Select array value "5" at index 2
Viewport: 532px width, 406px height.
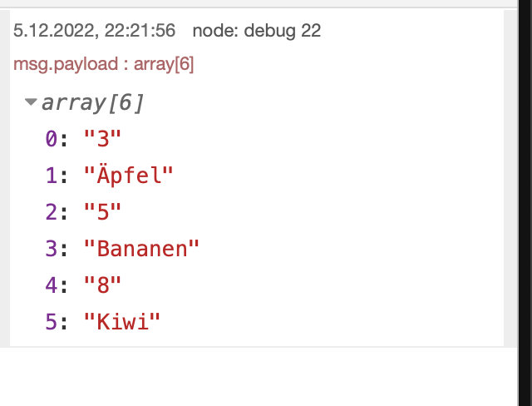(x=102, y=212)
